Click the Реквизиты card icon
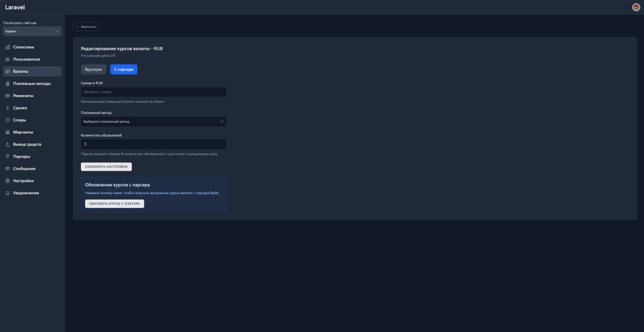This screenshot has width=644, height=332. coord(8,96)
